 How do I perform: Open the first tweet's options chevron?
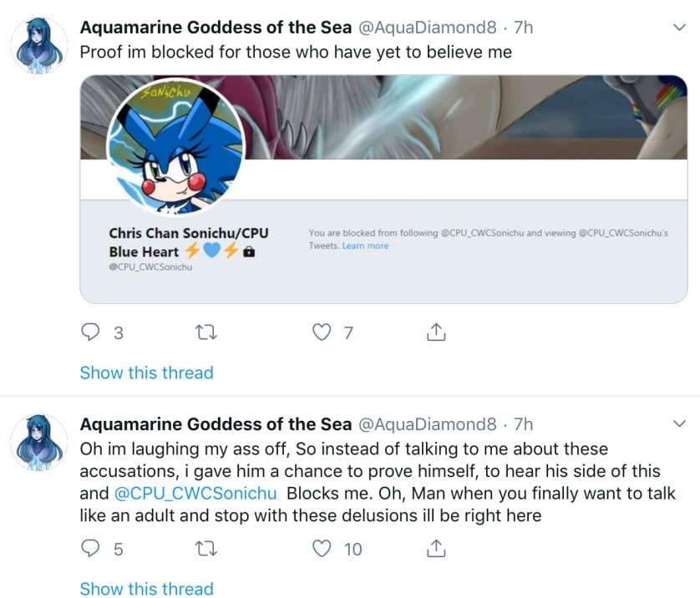(678, 28)
